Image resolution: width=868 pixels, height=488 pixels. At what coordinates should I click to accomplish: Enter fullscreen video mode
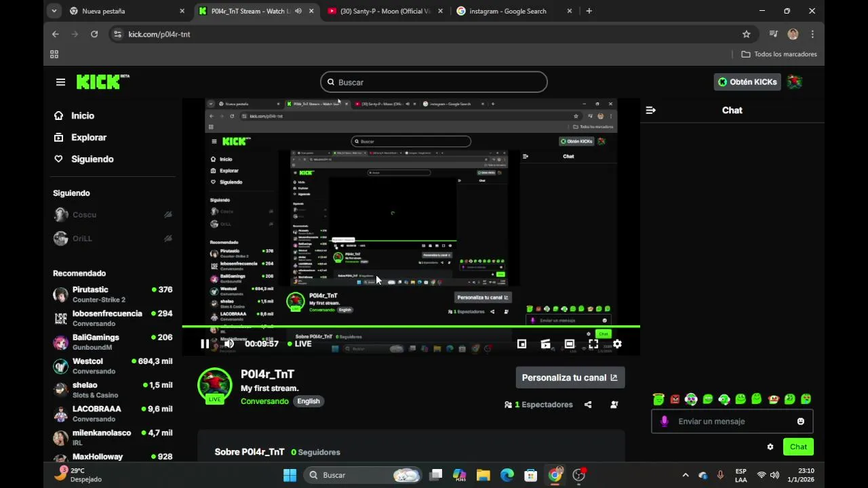point(593,344)
